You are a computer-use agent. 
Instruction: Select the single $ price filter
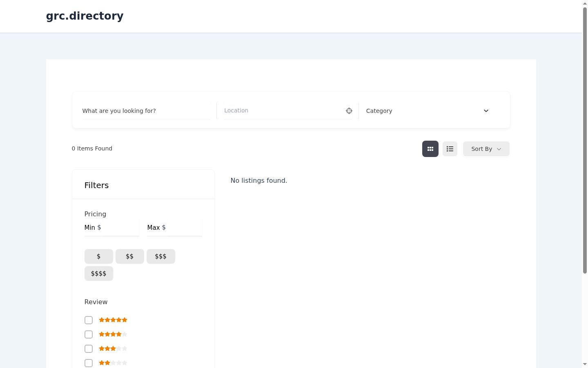click(x=99, y=256)
